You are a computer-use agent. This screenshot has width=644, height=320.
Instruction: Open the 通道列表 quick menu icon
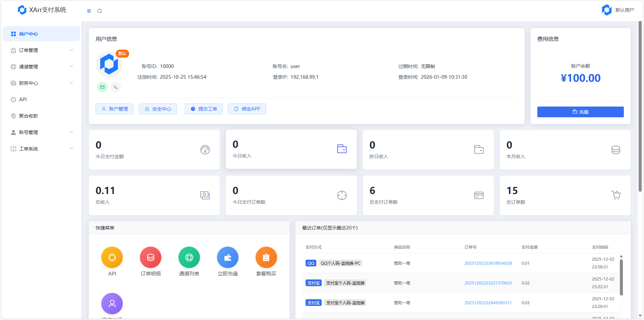pos(189,257)
